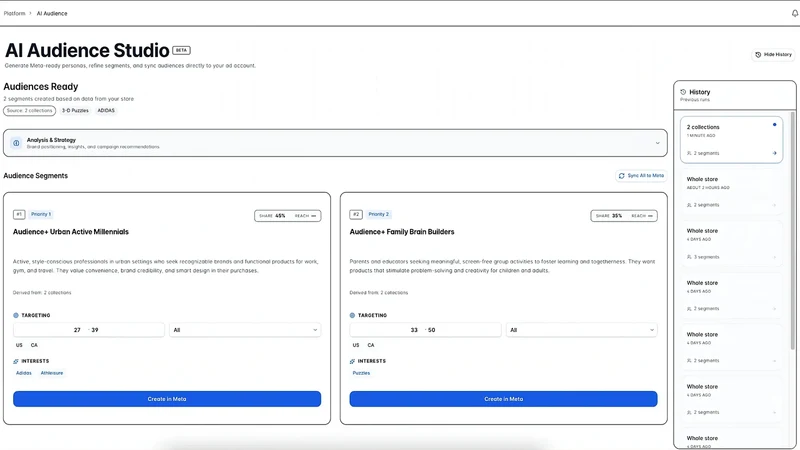The image size is (800, 450).
Task: Click the Puzzles interest tag
Action: coord(361,373)
